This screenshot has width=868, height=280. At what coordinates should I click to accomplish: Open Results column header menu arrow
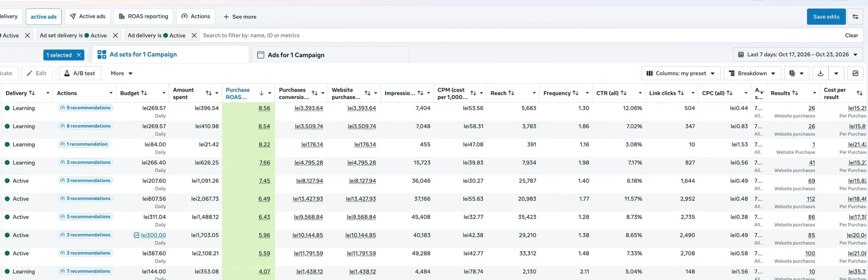click(x=814, y=93)
